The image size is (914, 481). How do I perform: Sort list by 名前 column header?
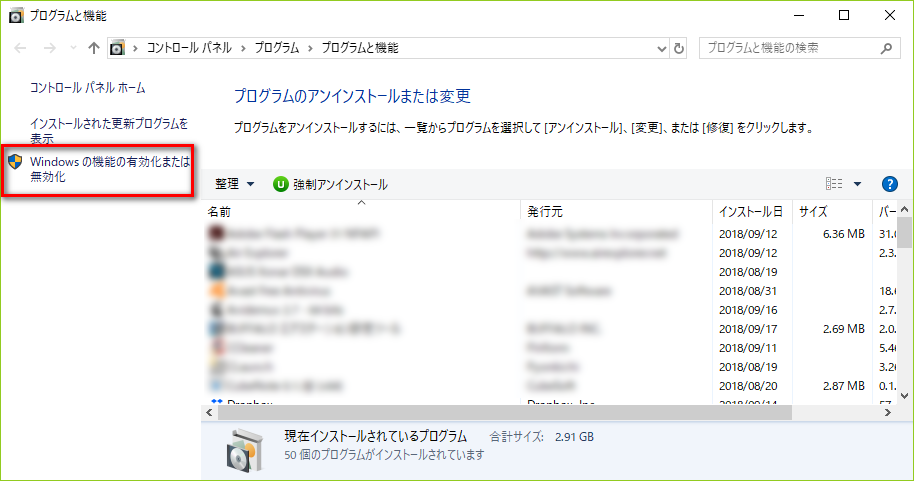click(x=220, y=212)
